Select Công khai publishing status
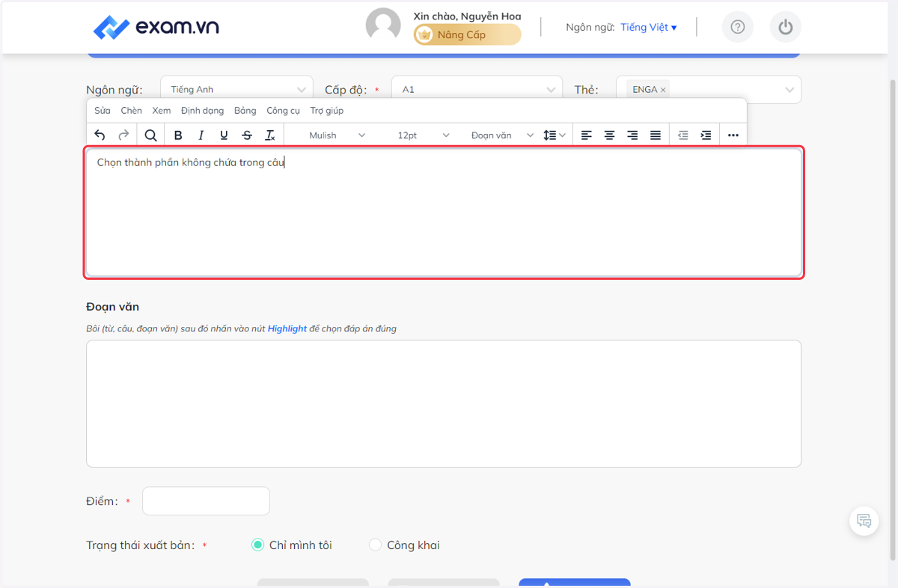This screenshot has height=588, width=898. [376, 545]
